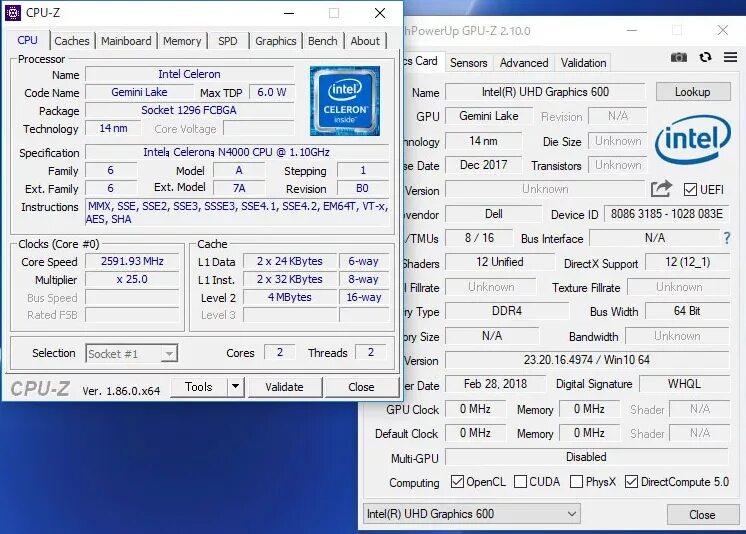Click the Revision B0 value in CPU-Z
The width and height of the screenshot is (746, 534).
point(363,188)
